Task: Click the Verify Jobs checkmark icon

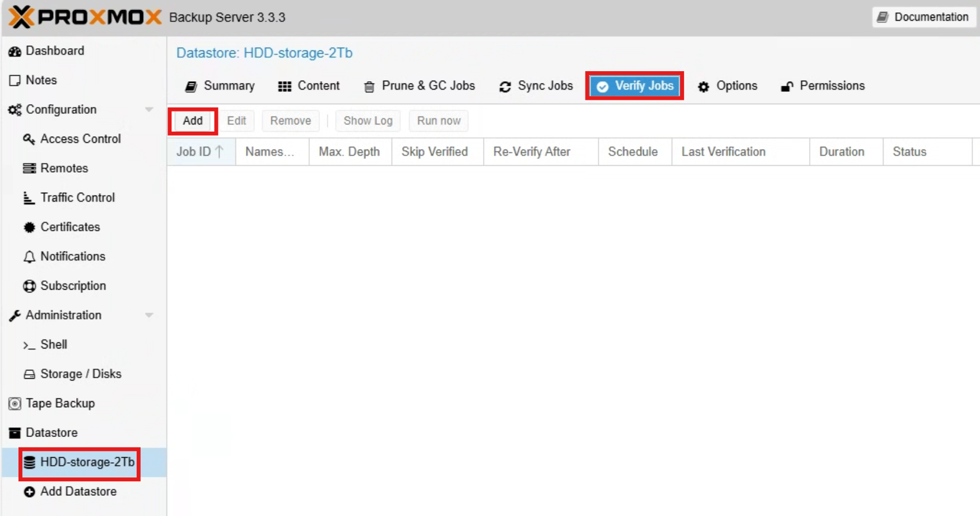Action: coord(602,86)
